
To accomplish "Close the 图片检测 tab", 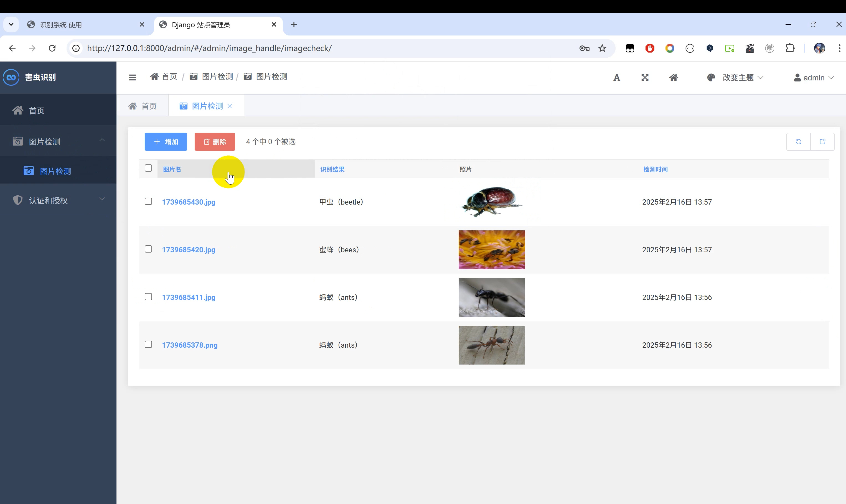I will pyautogui.click(x=230, y=106).
